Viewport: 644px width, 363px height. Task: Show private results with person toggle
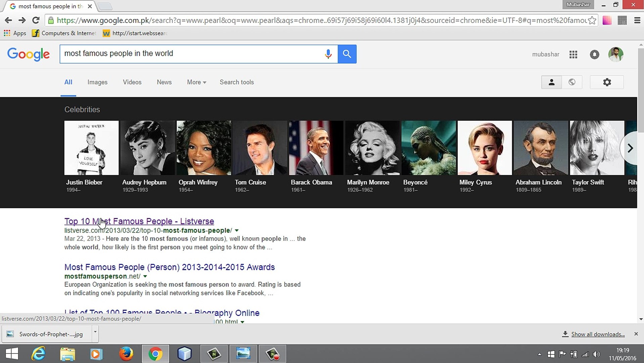(551, 82)
